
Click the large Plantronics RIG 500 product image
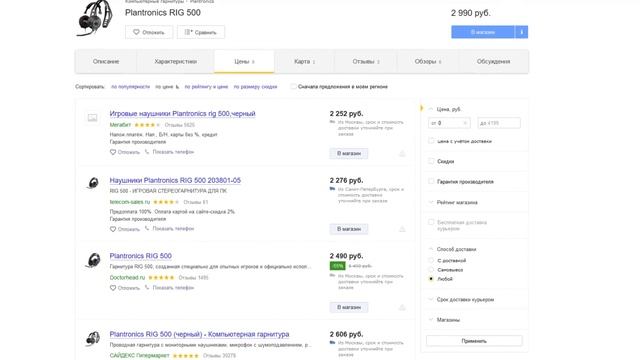(95, 18)
